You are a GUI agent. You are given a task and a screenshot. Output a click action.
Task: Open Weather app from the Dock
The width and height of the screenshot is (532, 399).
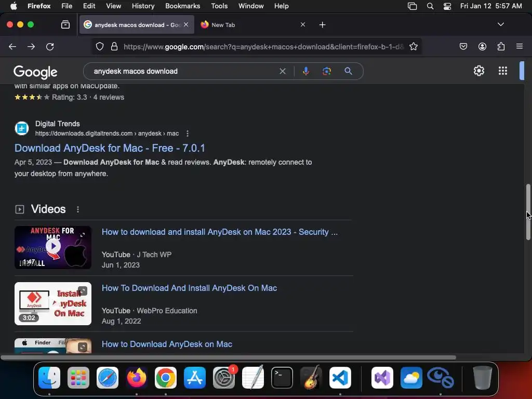[411, 378]
